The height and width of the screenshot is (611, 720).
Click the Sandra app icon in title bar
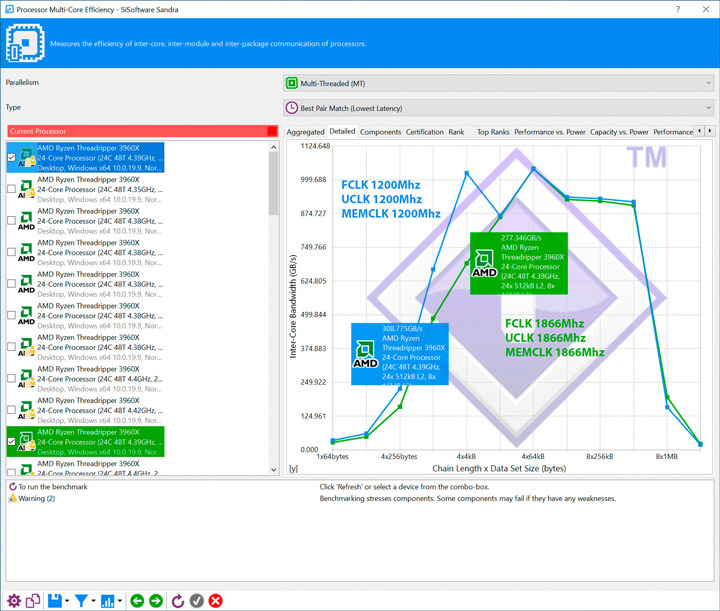click(x=9, y=9)
